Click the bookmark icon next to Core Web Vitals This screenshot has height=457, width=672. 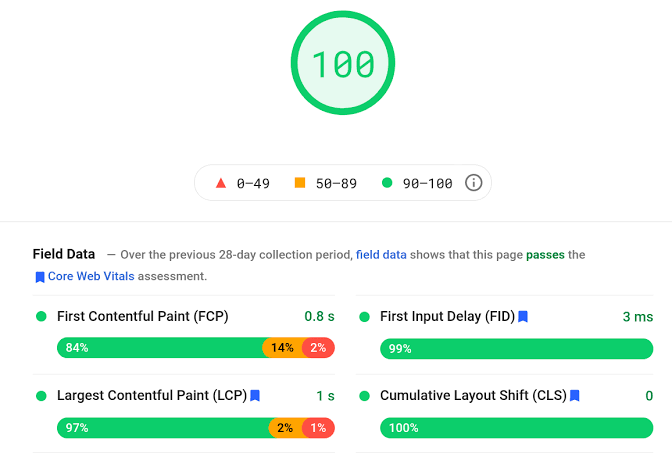point(40,277)
